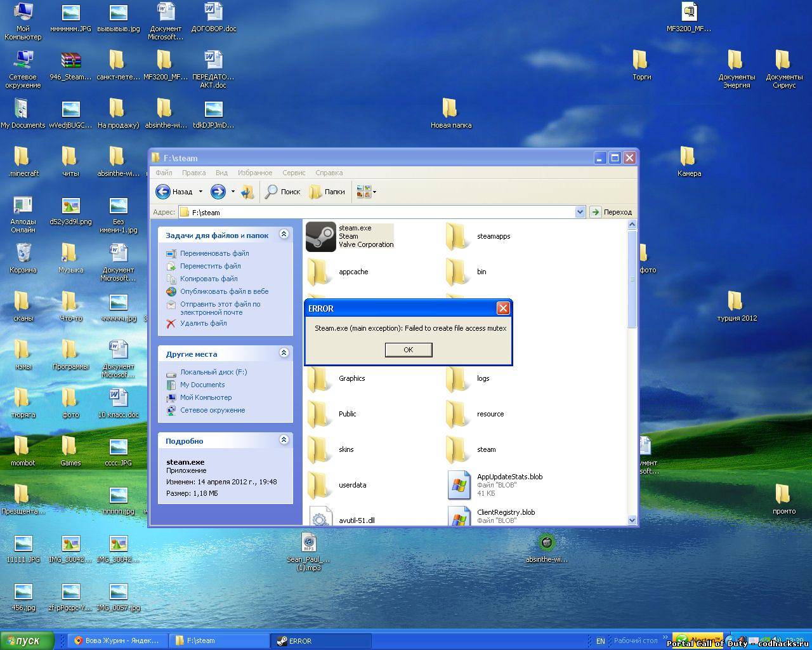Go to Локальный диск (F:)
This screenshot has height=650, width=812.
click(213, 372)
